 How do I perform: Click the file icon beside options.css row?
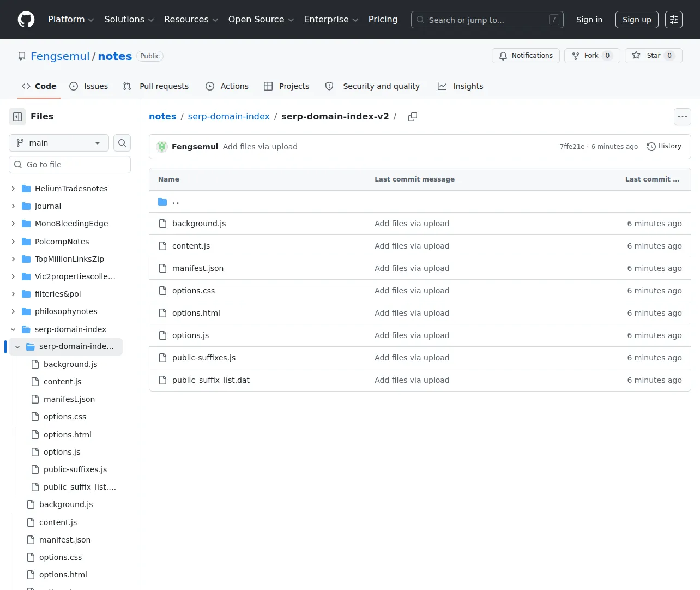pyautogui.click(x=162, y=291)
